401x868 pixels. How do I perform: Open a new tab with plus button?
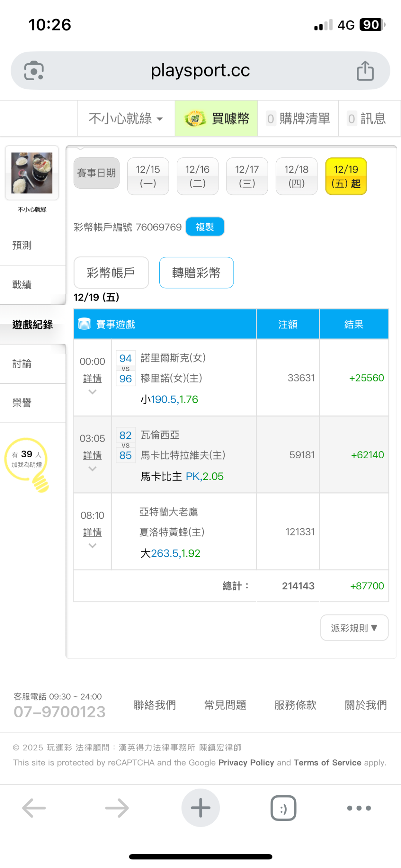(x=200, y=808)
